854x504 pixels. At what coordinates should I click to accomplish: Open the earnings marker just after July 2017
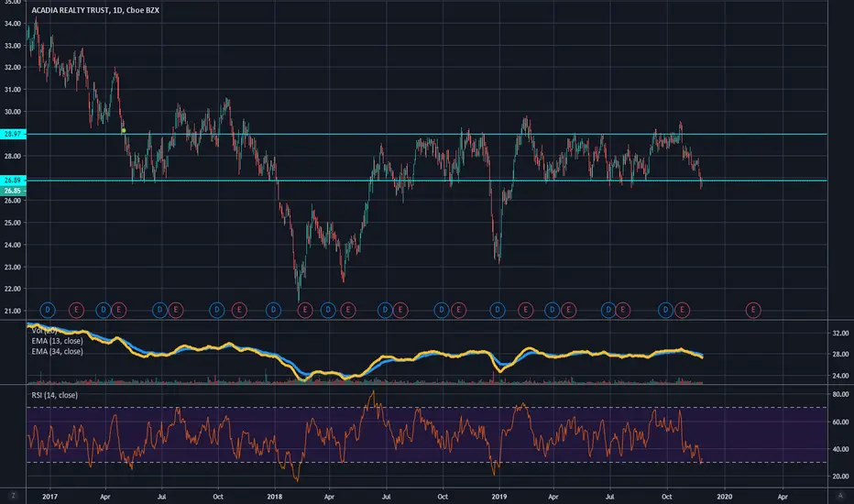pyautogui.click(x=175, y=310)
